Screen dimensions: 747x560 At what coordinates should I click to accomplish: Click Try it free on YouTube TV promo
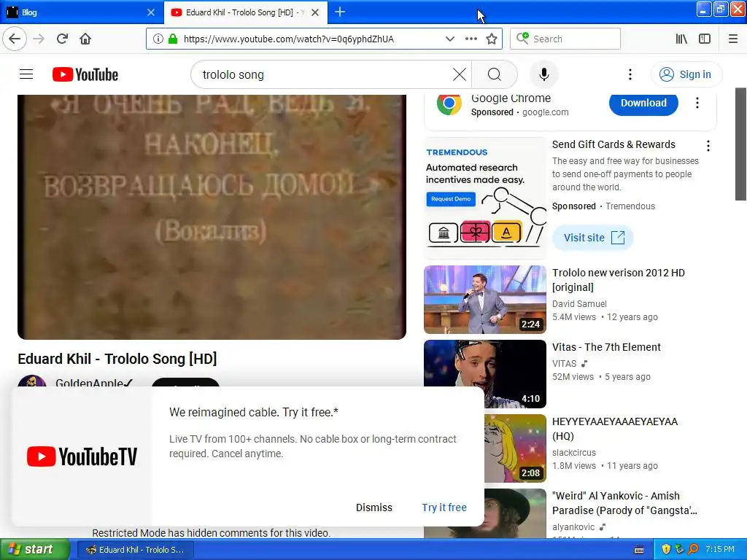(x=444, y=507)
